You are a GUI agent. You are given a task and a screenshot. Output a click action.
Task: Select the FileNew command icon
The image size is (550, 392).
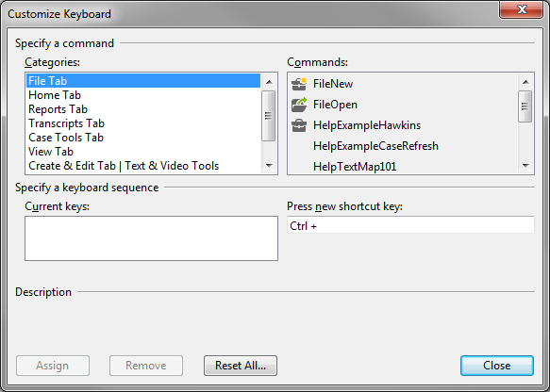[299, 84]
